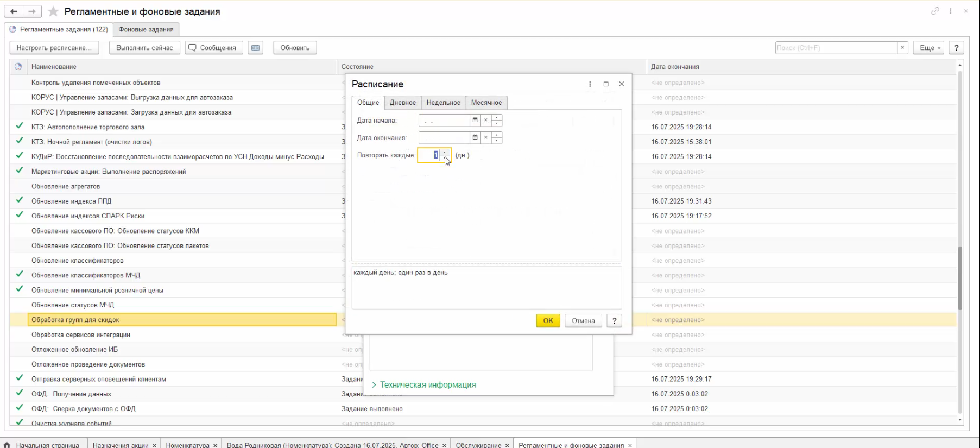
Task: Clear the Дата начала field
Action: [486, 121]
